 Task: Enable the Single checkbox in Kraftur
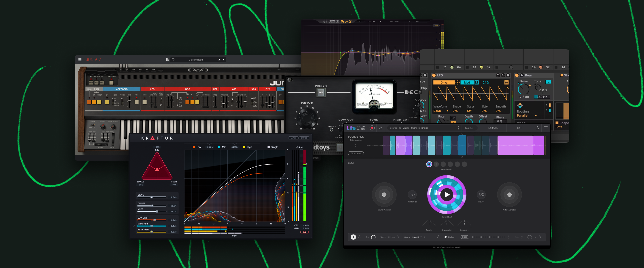pyautogui.click(x=269, y=147)
